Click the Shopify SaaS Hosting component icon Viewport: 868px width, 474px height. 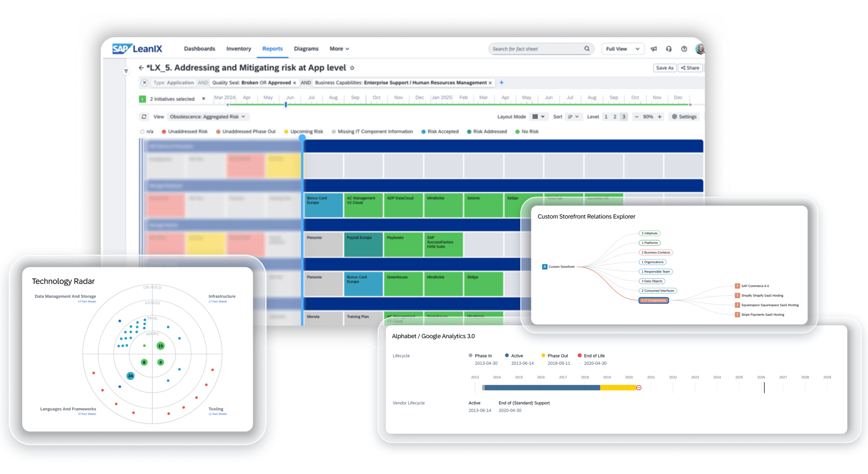[737, 295]
